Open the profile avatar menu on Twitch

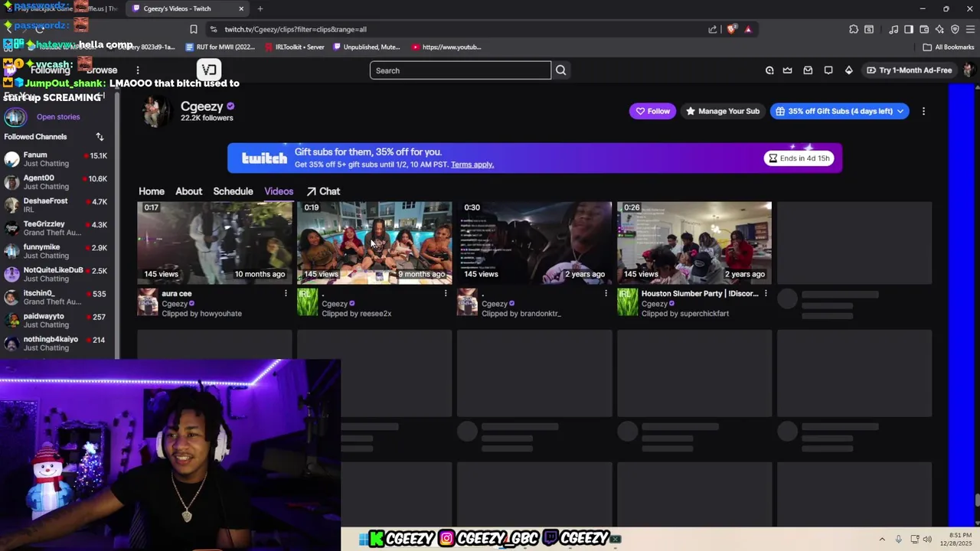click(969, 70)
